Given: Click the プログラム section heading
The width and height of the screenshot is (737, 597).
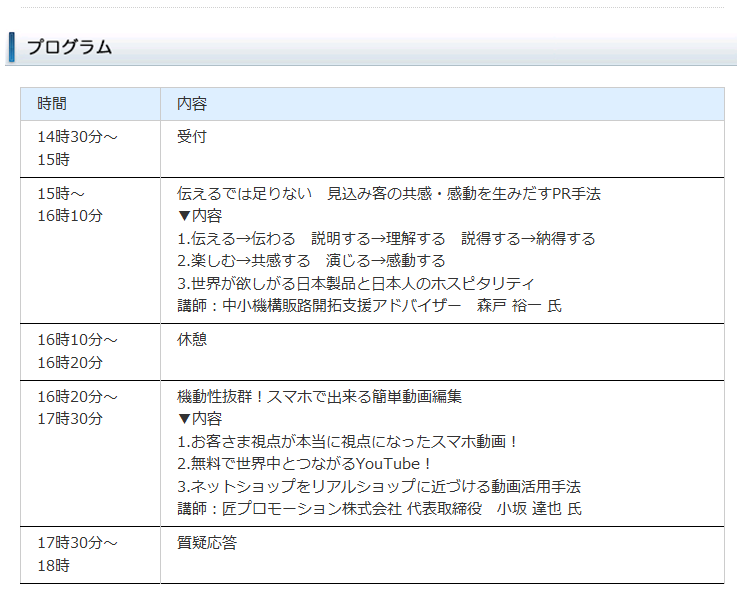Looking at the screenshot, I should point(69,47).
